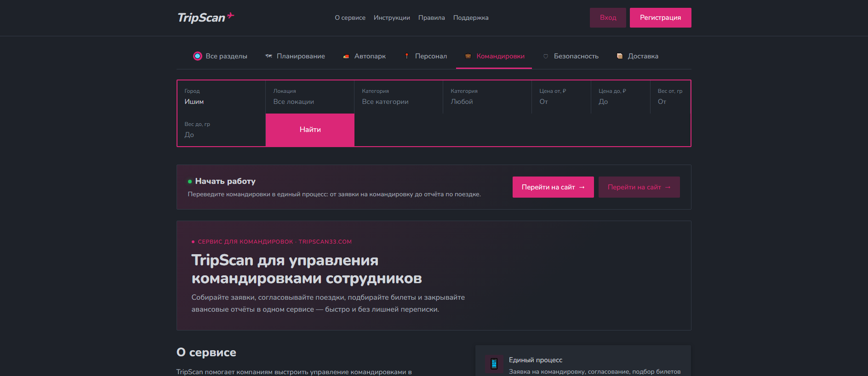This screenshot has height=376, width=868.
Task: Click the dark maroon Перейти на сайт button
Action: (x=639, y=187)
